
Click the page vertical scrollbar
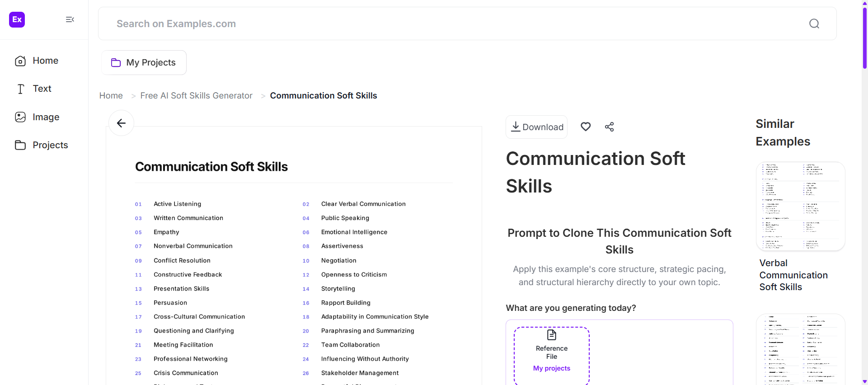coord(865,37)
